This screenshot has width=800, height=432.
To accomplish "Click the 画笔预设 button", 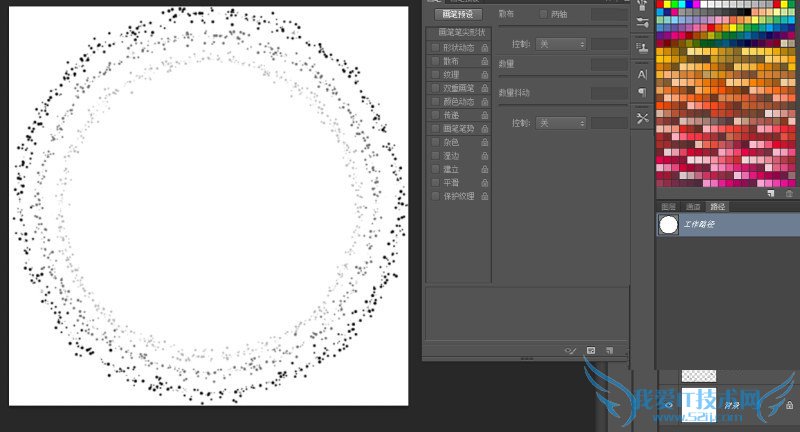I will pos(458,14).
